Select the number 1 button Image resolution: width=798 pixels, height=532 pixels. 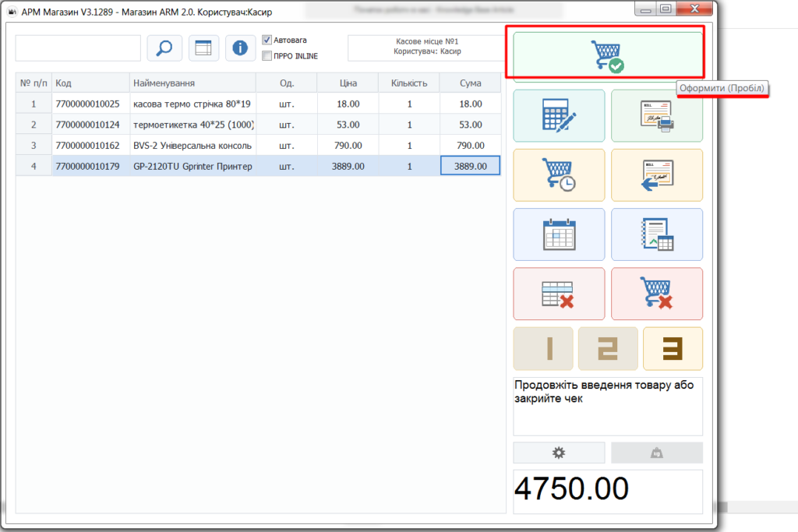click(x=543, y=349)
